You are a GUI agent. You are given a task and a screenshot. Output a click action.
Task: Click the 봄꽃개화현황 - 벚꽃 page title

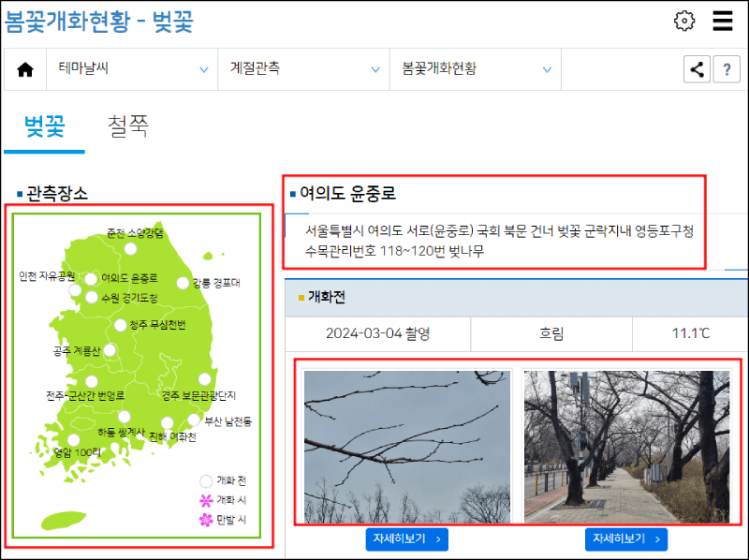[99, 22]
